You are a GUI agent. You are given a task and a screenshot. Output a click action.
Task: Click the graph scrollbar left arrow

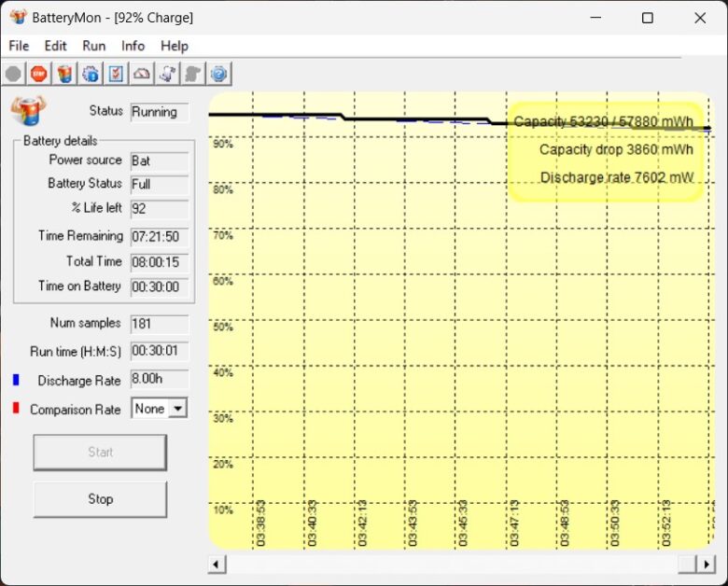tap(216, 565)
